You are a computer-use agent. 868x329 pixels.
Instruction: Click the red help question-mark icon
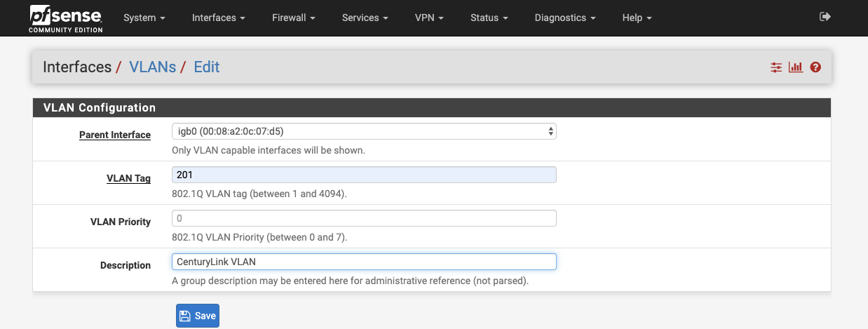click(x=815, y=67)
